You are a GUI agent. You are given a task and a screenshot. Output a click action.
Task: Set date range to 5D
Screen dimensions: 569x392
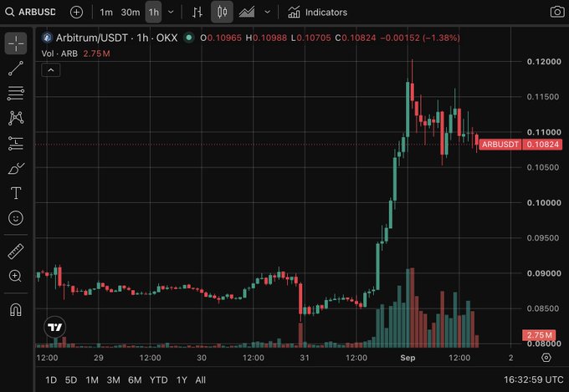[71, 380]
